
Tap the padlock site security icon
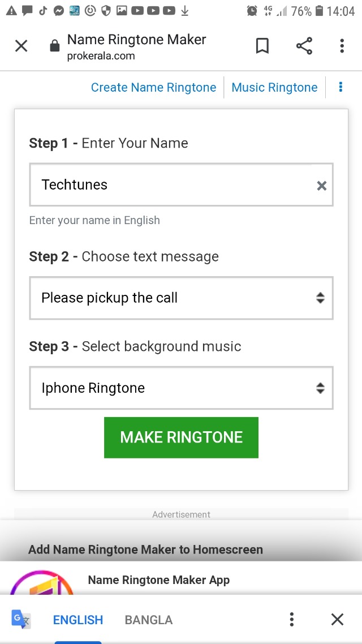55,46
